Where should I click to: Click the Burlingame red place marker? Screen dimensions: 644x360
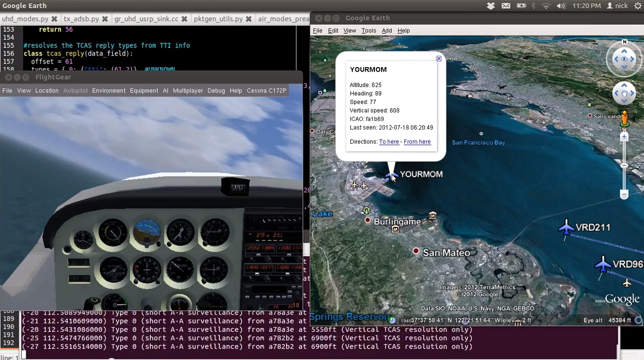368,220
